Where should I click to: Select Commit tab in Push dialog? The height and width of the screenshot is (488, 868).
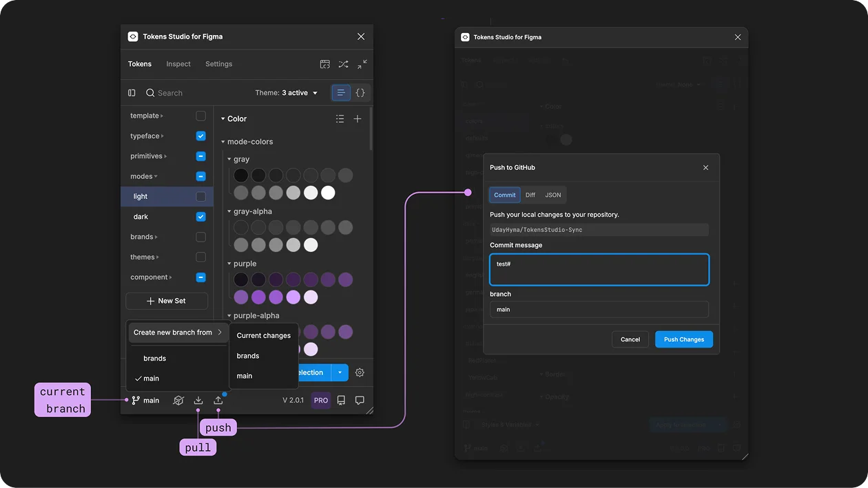tap(505, 195)
